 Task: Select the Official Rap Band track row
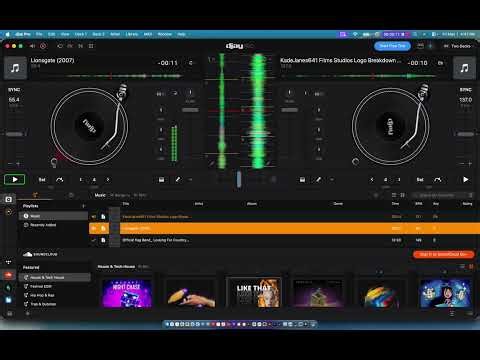coord(284,240)
